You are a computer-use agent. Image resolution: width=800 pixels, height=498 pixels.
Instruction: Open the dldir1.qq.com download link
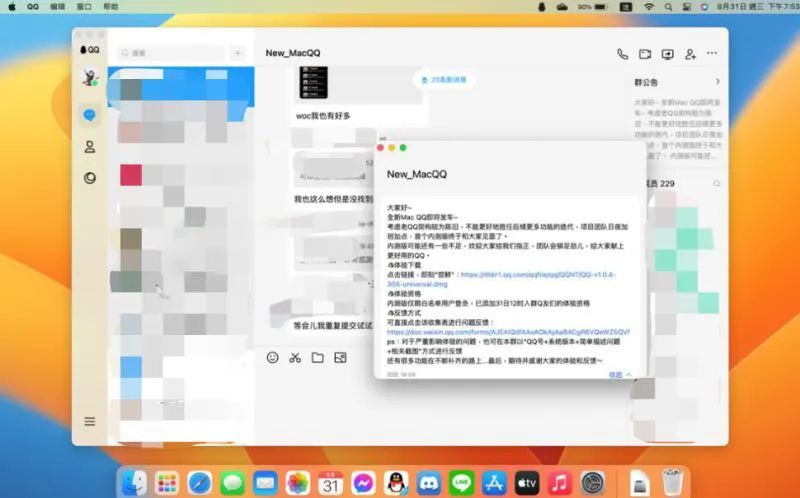[501, 279]
